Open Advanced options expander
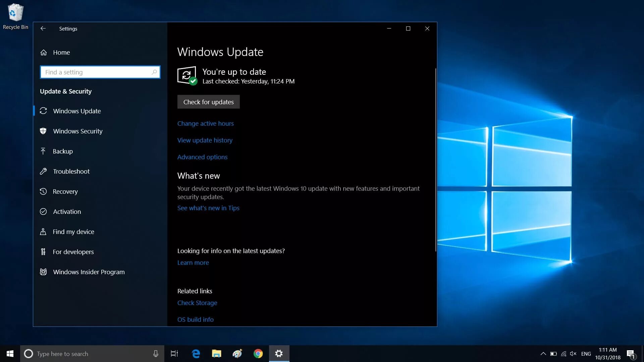 (202, 157)
